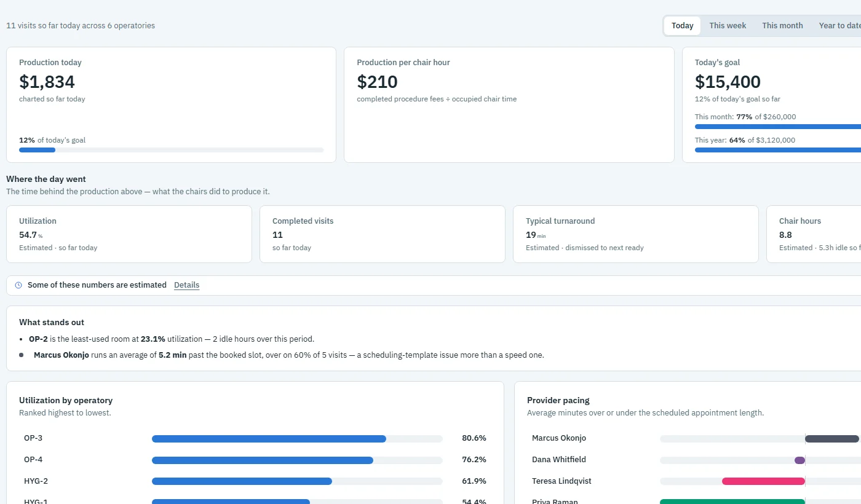The width and height of the screenshot is (861, 504).
Task: Click the Chair hours value 8.8
Action: tap(785, 235)
